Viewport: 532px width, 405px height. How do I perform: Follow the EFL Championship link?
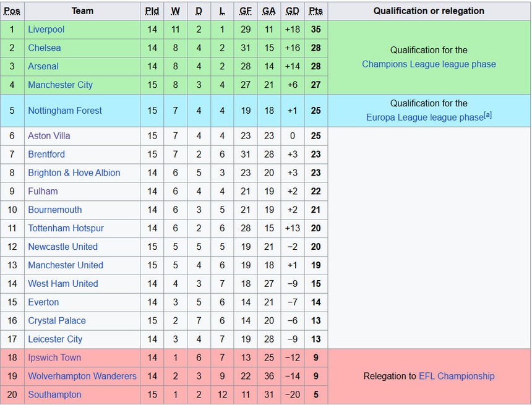(457, 376)
